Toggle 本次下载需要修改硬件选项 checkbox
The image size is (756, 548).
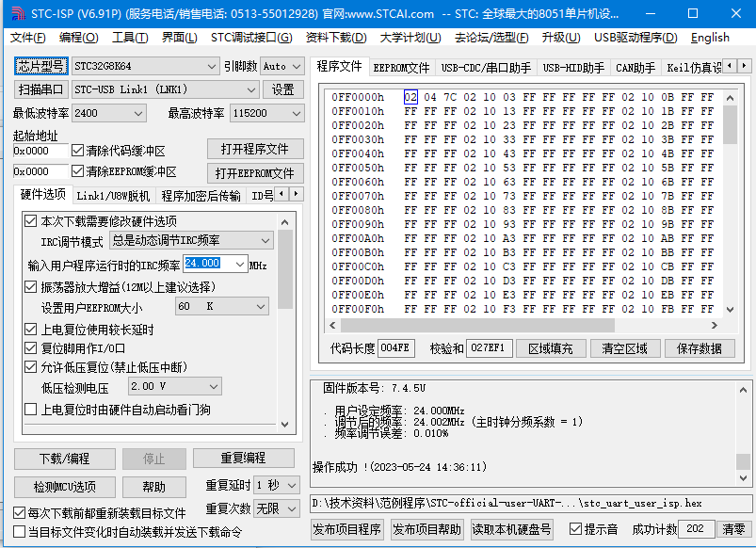pos(30,221)
